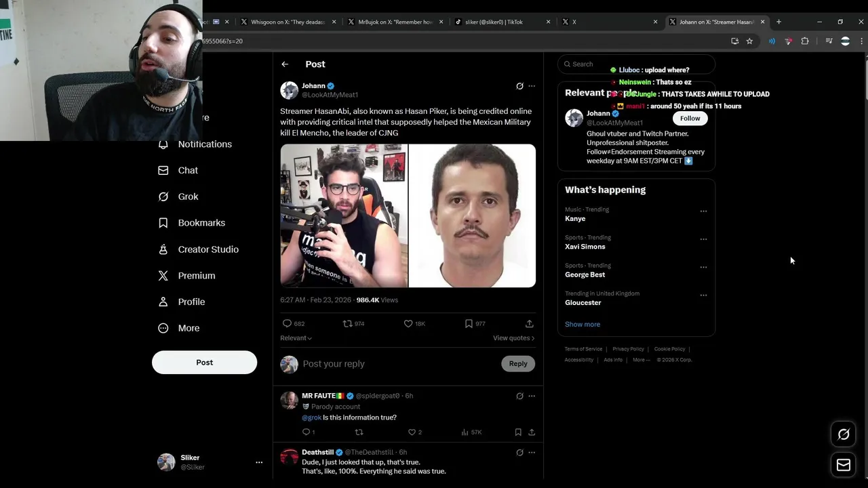The height and width of the screenshot is (488, 868).
Task: Open the El Mencho mugshot photo
Action: 472,216
